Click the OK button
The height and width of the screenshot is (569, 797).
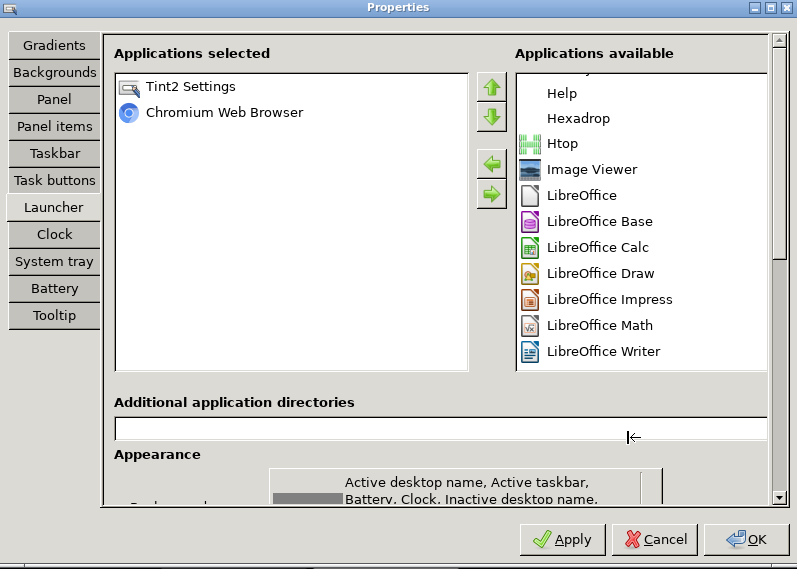pos(747,540)
